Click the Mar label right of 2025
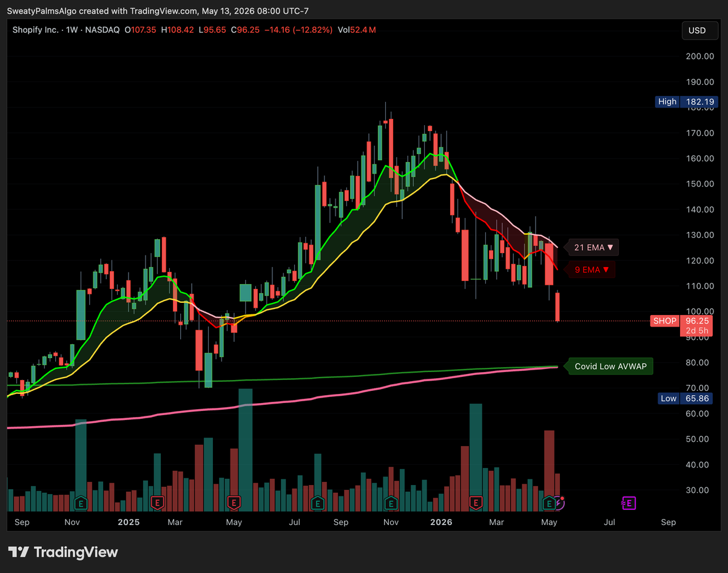Screen dimensions: 728x573 [x=175, y=522]
